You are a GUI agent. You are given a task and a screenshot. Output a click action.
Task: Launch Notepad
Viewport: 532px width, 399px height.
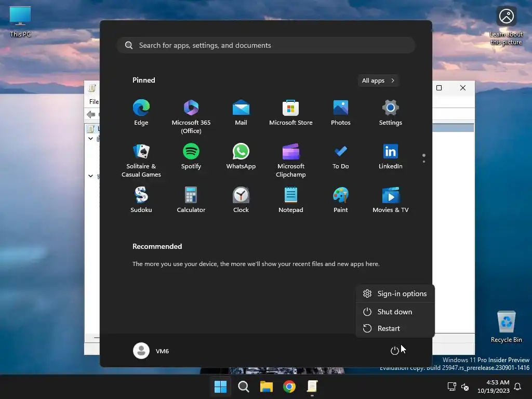[x=291, y=200]
